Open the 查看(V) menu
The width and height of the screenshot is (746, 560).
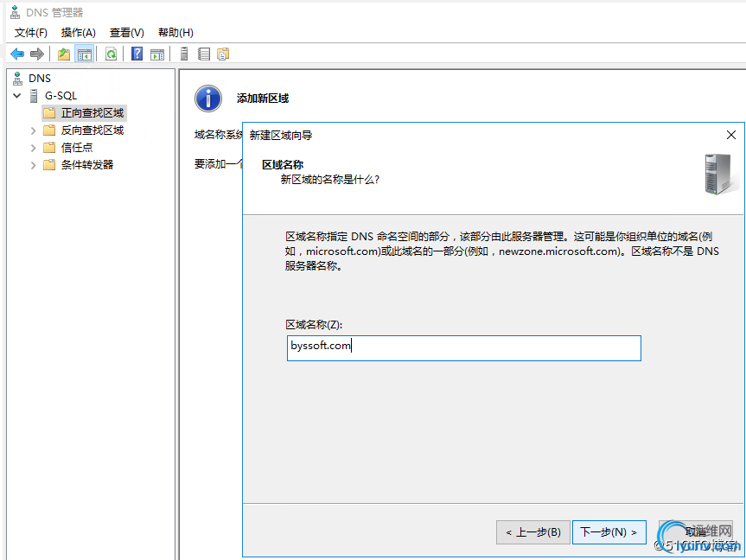tap(127, 32)
